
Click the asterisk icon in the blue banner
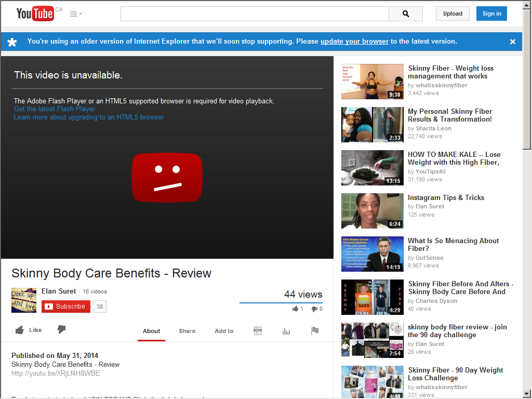point(12,42)
